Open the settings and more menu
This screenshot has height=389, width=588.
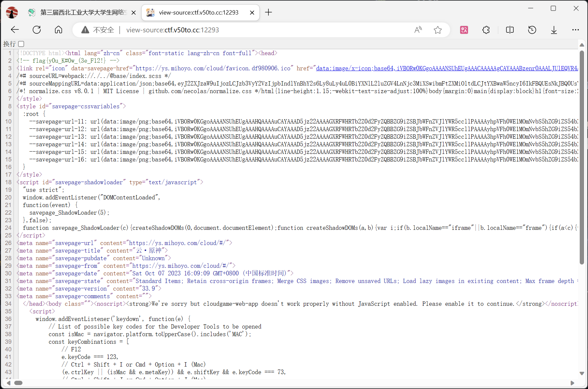coord(575,30)
